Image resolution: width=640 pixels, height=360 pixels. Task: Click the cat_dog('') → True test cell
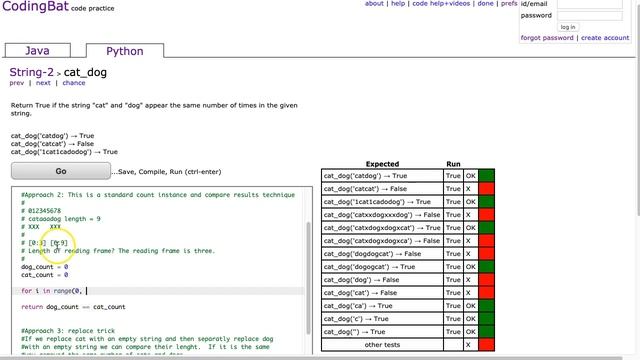point(382,332)
